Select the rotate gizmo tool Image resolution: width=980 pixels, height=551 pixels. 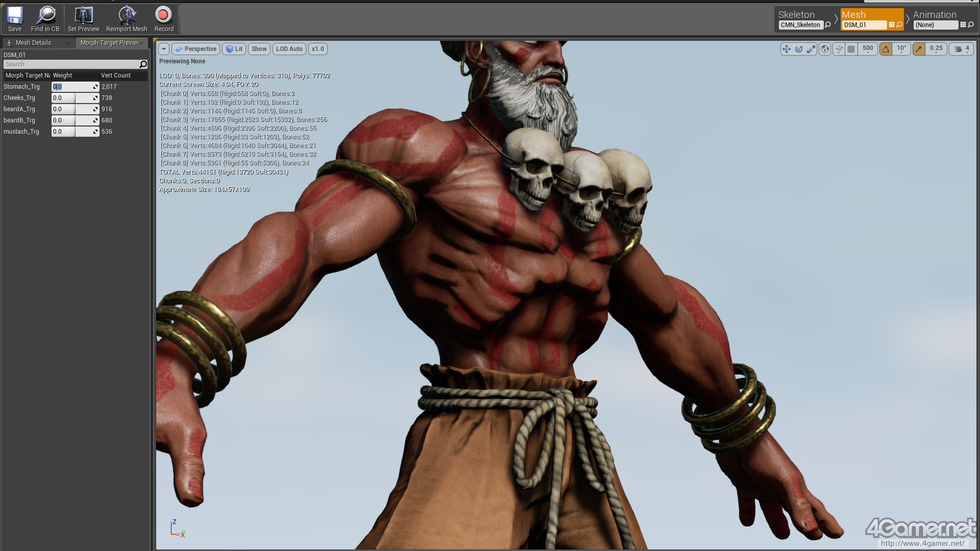tap(799, 49)
